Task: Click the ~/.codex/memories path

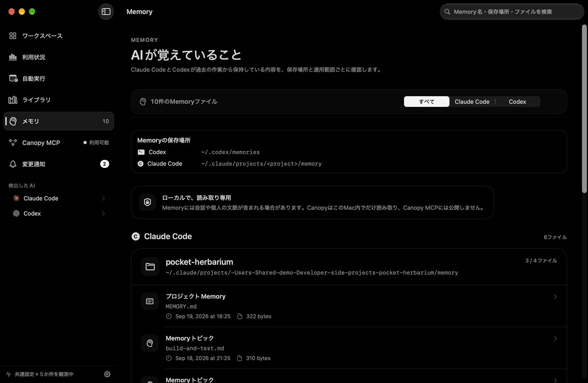Action: (x=230, y=152)
